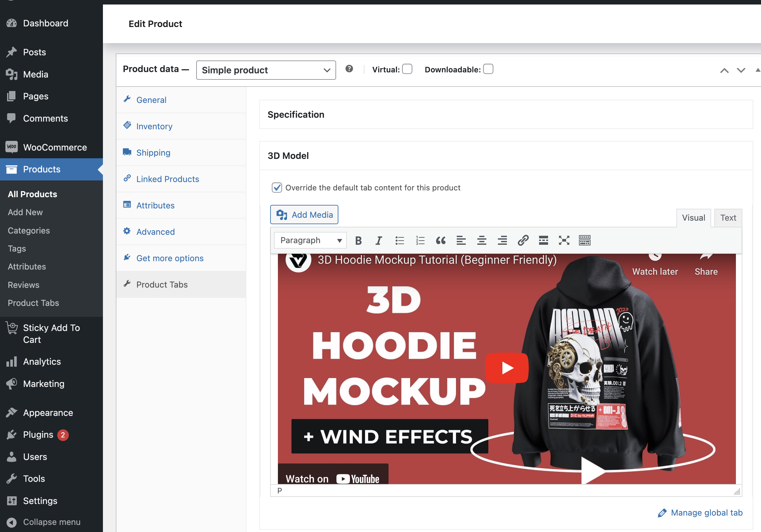Click the video title text link
The image size is (761, 532).
(x=437, y=260)
